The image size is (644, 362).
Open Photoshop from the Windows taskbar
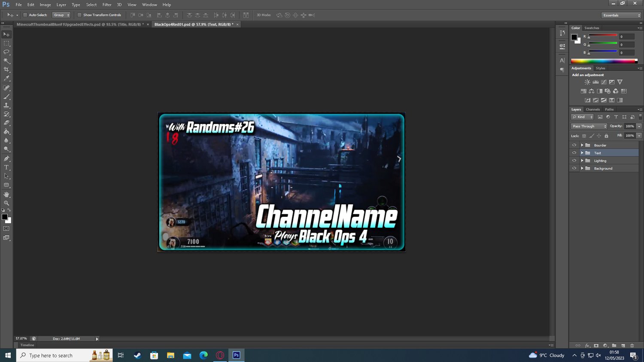(236, 355)
